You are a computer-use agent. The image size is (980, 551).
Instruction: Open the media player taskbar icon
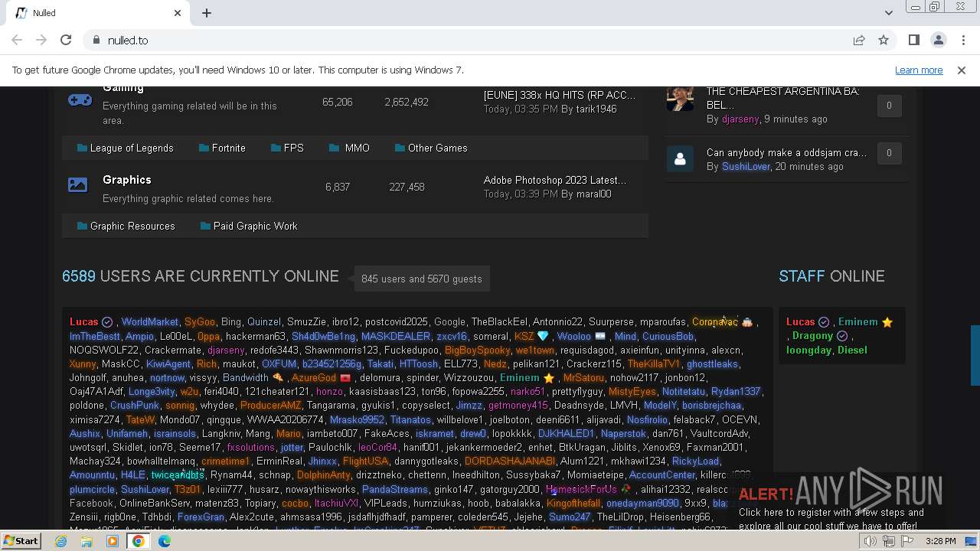pyautogui.click(x=113, y=541)
